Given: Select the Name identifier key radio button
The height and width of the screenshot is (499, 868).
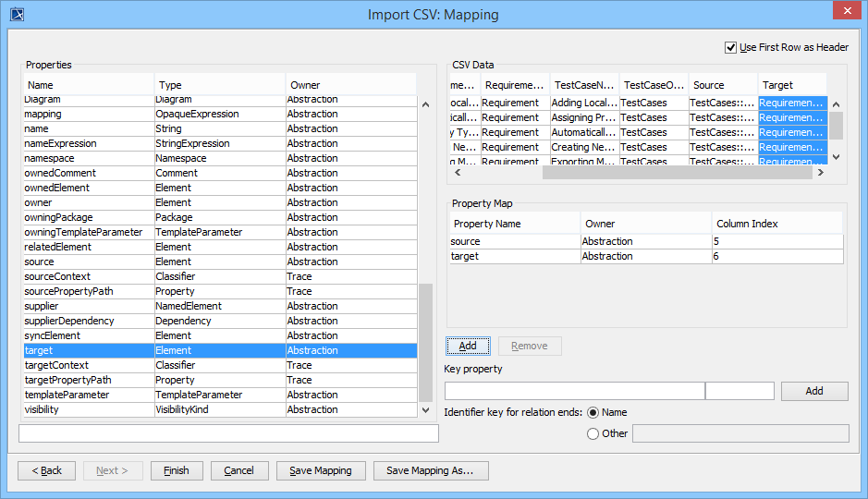Looking at the screenshot, I should coord(593,412).
